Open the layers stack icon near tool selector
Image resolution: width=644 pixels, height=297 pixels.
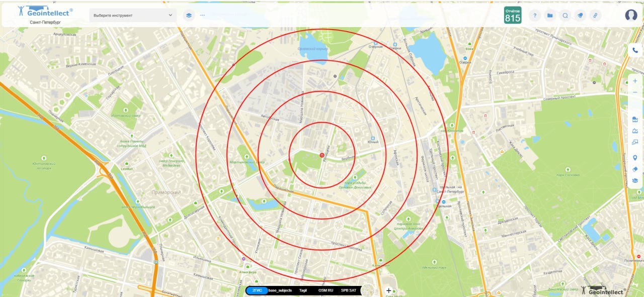[x=189, y=15]
